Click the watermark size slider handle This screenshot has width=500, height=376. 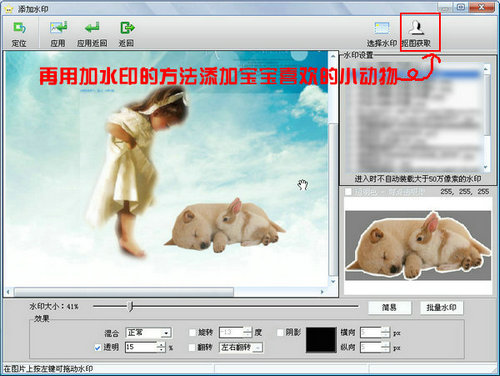point(131,306)
